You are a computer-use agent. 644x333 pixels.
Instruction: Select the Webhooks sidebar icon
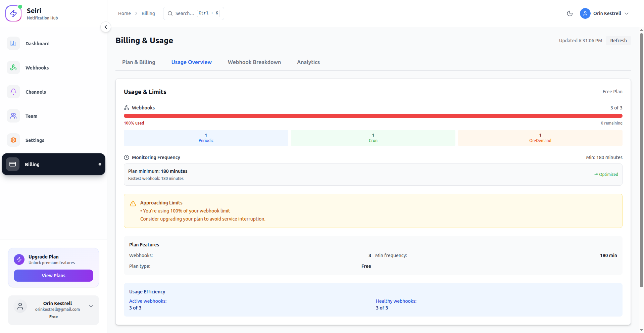pyautogui.click(x=13, y=67)
